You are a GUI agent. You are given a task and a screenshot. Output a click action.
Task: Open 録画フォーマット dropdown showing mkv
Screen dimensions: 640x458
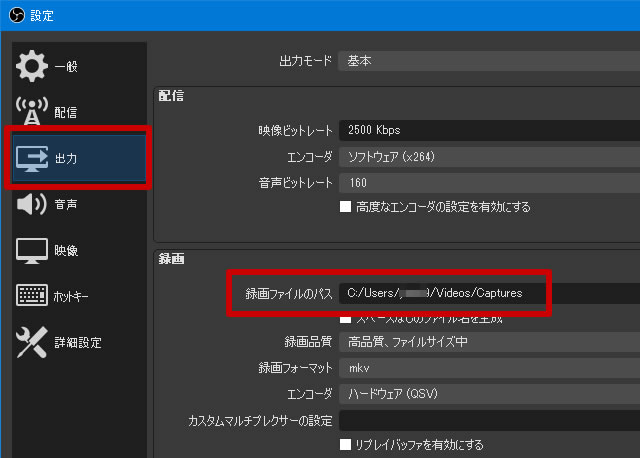point(488,368)
